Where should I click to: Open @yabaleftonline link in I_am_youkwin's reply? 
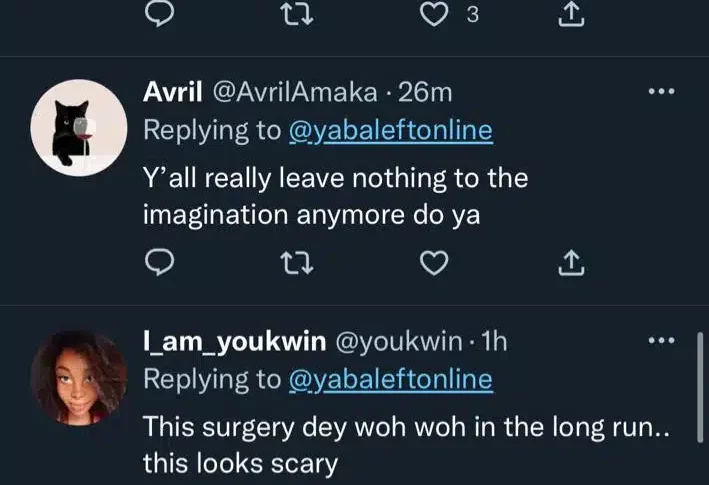[390, 380]
